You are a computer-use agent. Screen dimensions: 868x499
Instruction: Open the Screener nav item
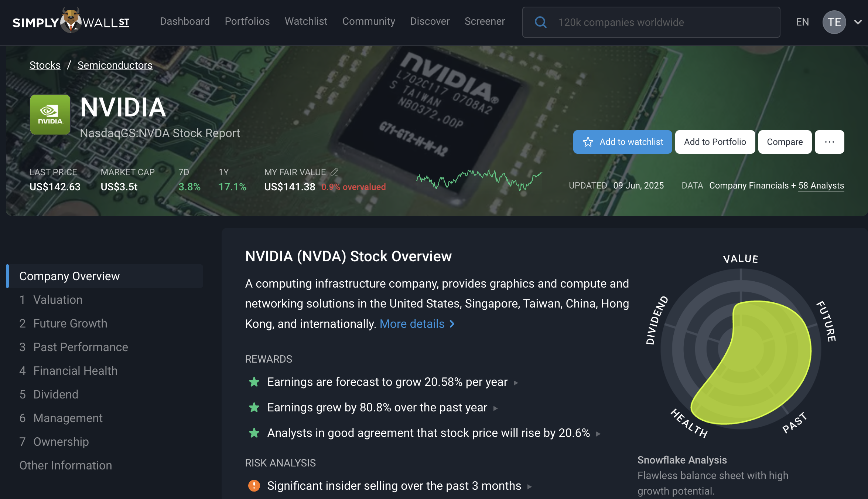pos(485,21)
